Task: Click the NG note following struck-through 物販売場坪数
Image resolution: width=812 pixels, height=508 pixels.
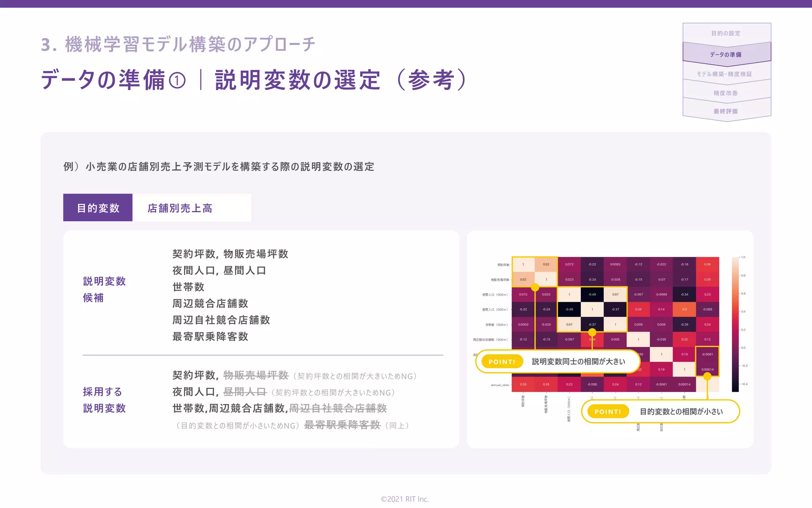Action: coord(355,376)
